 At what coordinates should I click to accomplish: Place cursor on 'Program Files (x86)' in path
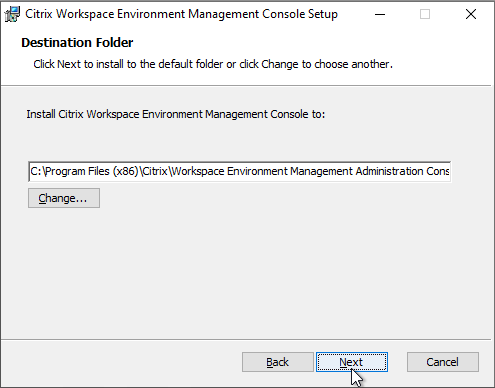(91, 171)
